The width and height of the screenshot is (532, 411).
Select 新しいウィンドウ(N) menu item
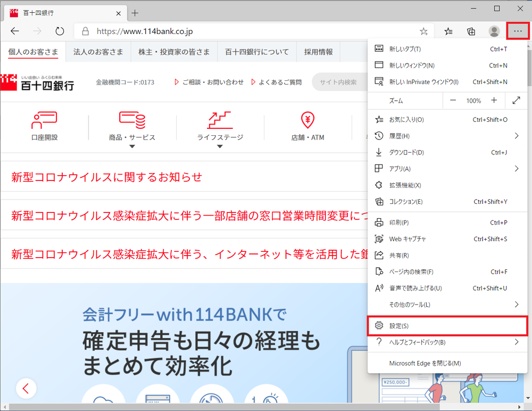(x=447, y=65)
